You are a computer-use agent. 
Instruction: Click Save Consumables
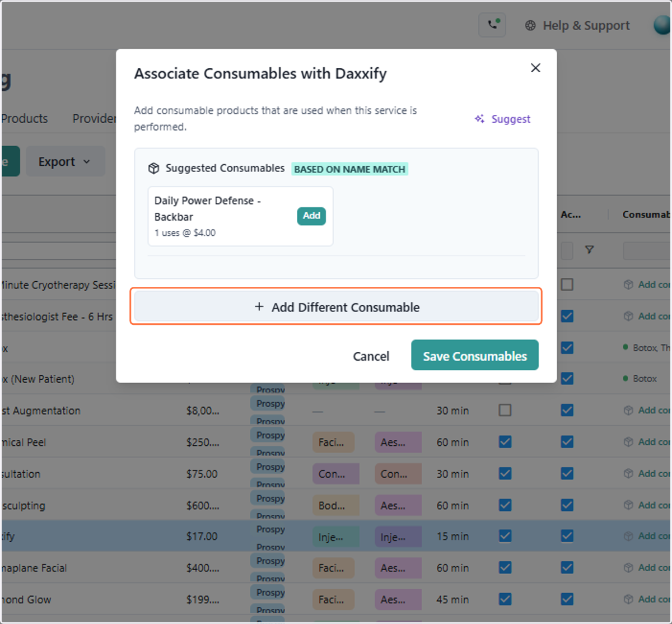475,355
